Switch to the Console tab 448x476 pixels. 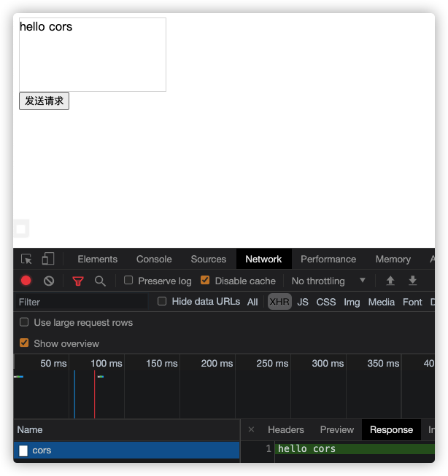(154, 260)
